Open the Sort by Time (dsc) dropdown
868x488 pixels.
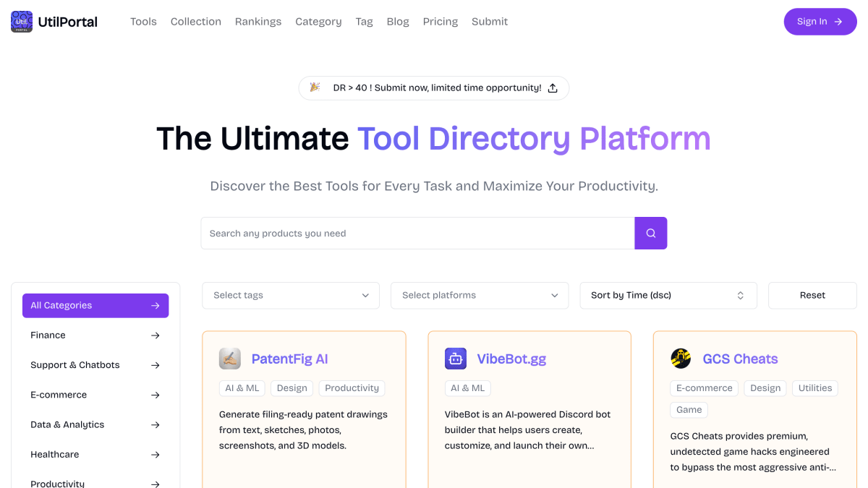(668, 295)
